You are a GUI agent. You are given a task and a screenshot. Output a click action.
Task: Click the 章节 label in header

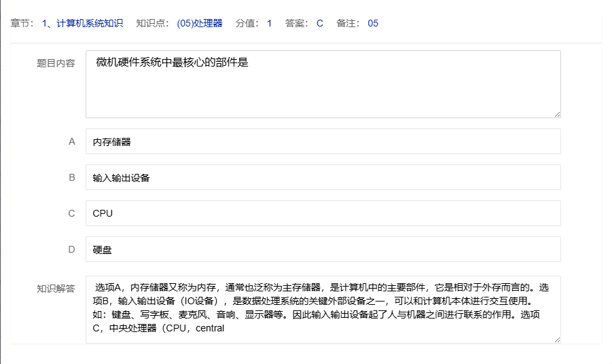tap(22, 23)
